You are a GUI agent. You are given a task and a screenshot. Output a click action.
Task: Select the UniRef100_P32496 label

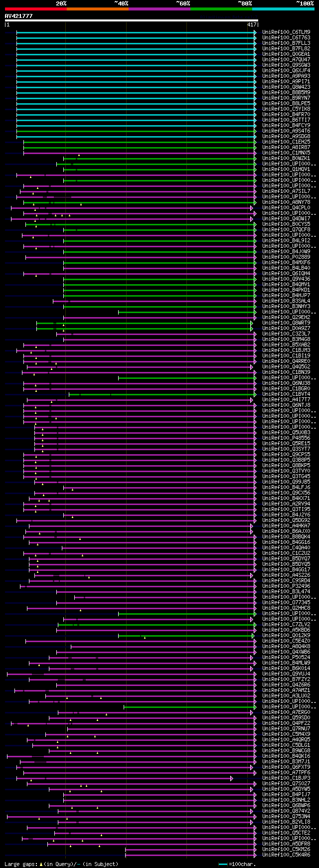pos(286,586)
